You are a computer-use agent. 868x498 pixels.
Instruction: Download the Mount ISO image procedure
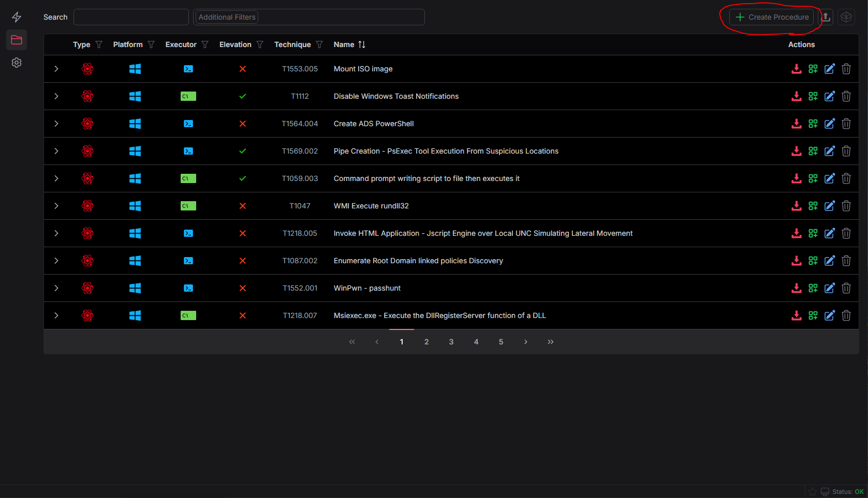pyautogui.click(x=796, y=69)
